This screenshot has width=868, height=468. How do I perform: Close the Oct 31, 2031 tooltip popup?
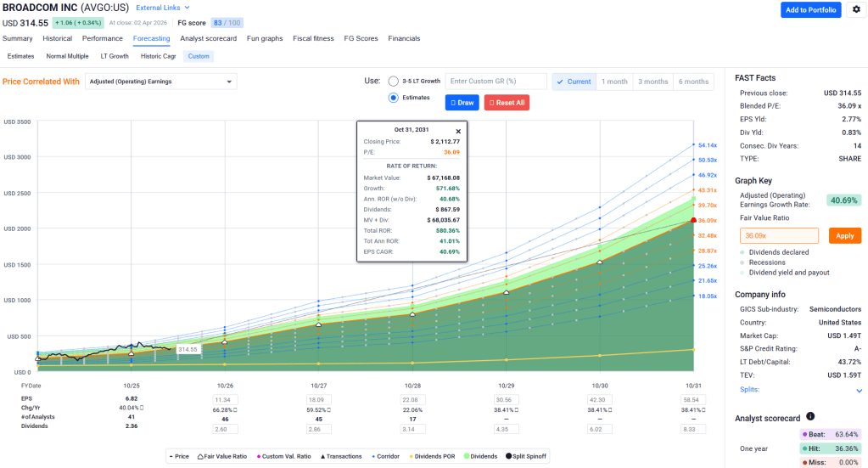(x=458, y=132)
